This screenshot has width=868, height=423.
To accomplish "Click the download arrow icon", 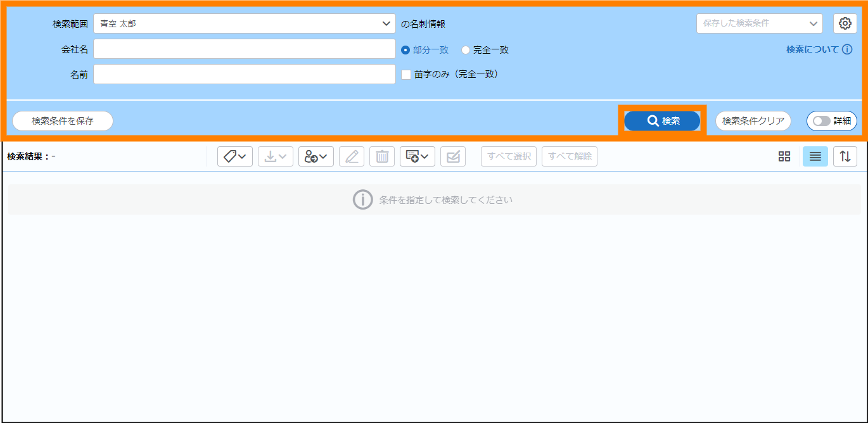I will pos(275,156).
